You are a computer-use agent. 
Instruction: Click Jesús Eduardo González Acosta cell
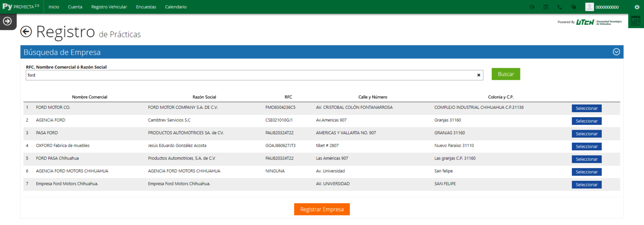coord(177,145)
